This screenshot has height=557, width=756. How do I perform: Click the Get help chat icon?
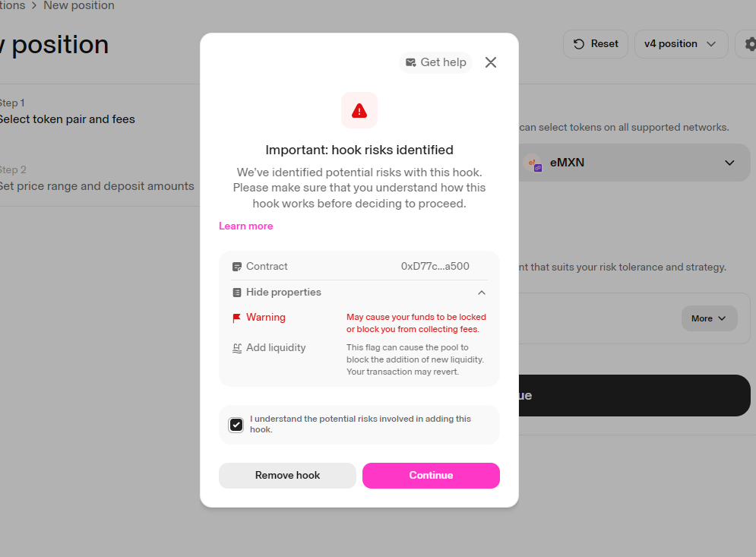[x=411, y=62]
